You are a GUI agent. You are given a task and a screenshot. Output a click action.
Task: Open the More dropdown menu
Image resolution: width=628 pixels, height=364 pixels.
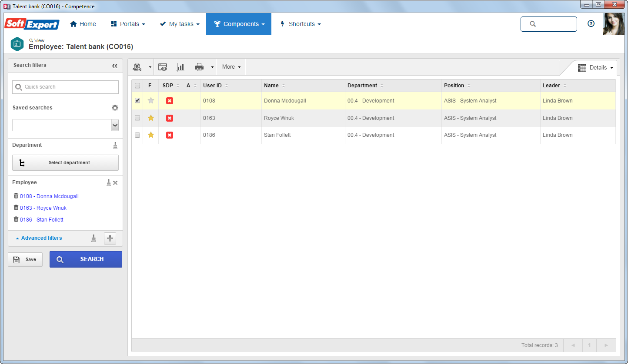pyautogui.click(x=231, y=67)
